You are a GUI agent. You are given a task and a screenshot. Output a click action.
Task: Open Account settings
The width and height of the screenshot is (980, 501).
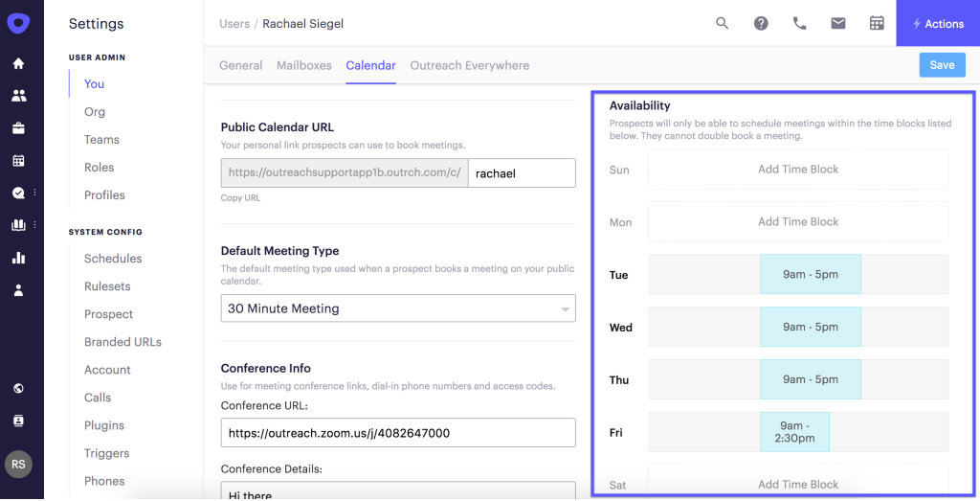(x=107, y=370)
